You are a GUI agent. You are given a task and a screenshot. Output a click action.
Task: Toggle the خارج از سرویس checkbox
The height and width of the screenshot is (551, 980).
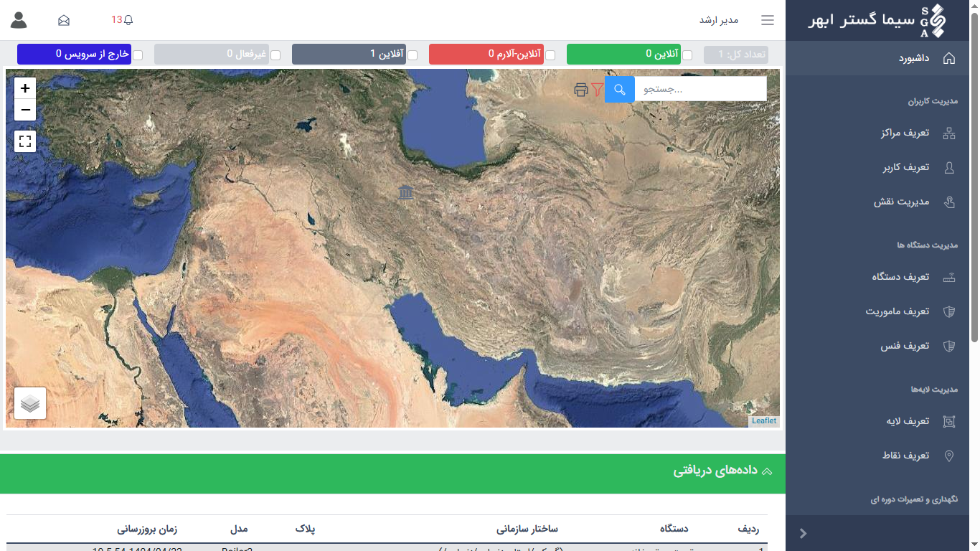(138, 55)
